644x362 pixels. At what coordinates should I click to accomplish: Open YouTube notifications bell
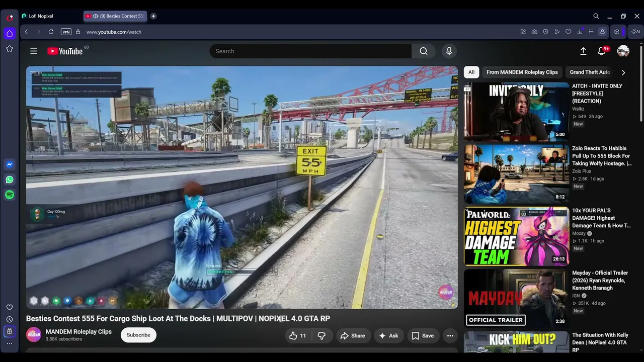[601, 51]
